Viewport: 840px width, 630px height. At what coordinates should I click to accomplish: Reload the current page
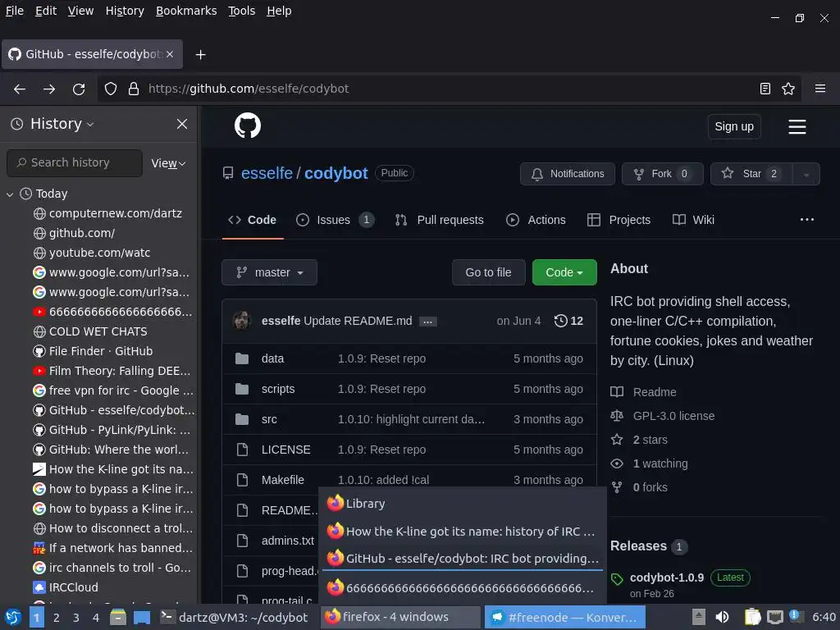[x=79, y=89]
